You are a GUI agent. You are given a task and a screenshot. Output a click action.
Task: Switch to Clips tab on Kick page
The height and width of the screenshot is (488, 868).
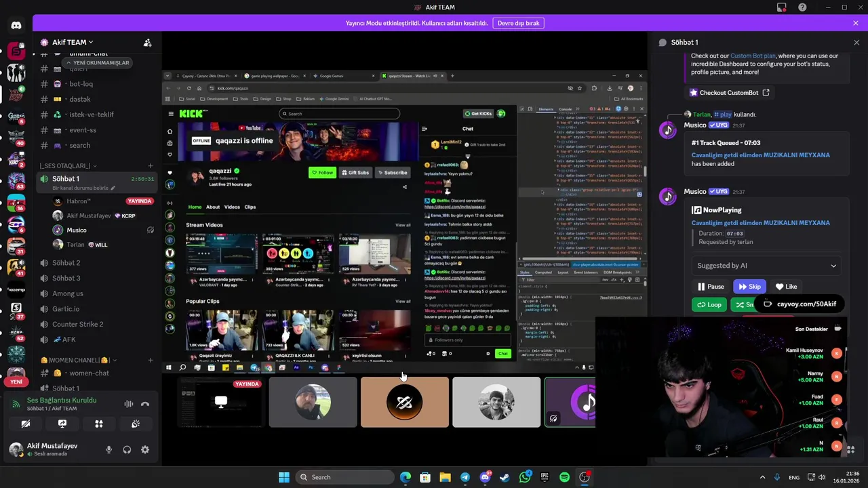pos(250,207)
